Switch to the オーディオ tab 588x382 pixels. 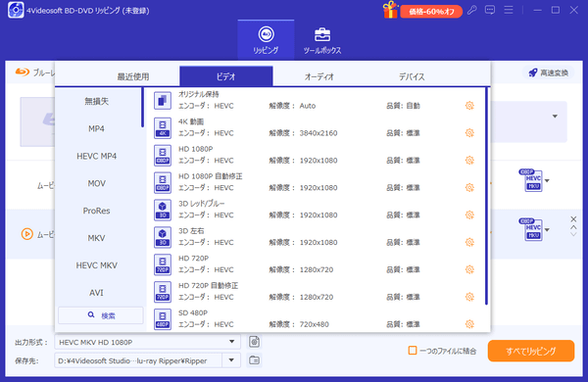point(319,76)
